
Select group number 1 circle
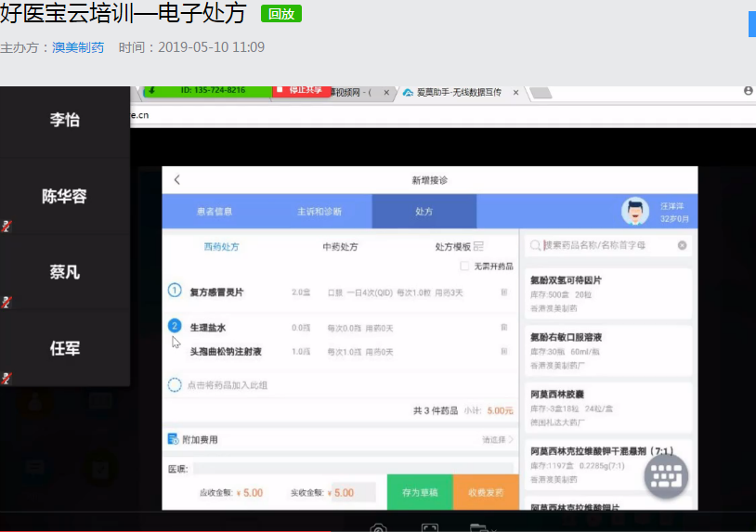coord(175,291)
